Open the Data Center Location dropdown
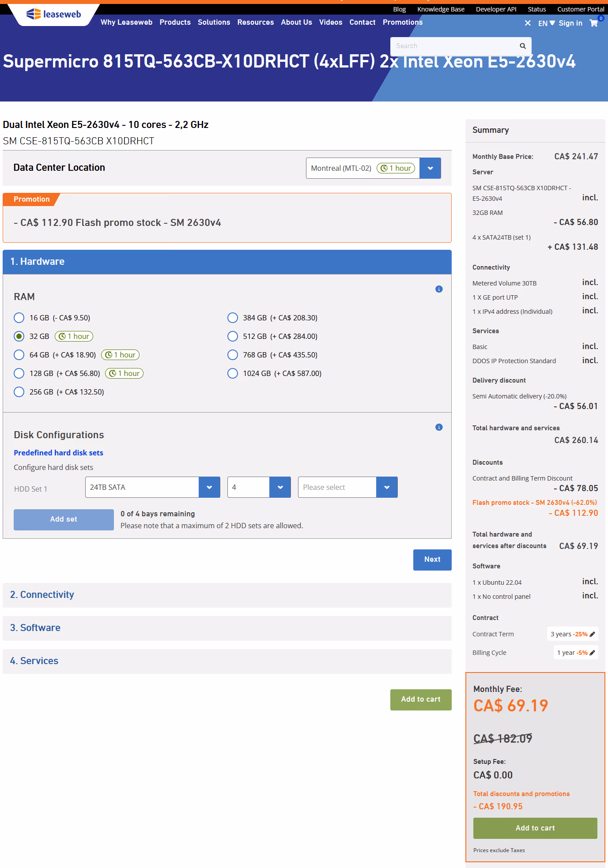Viewport: 608px width, 868px height. 374,168
